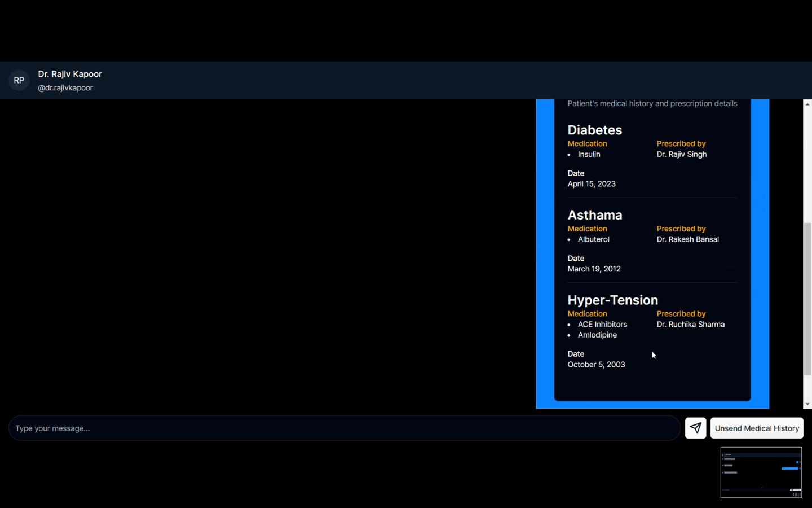Click the scrollbar up arrow

pos(807,104)
